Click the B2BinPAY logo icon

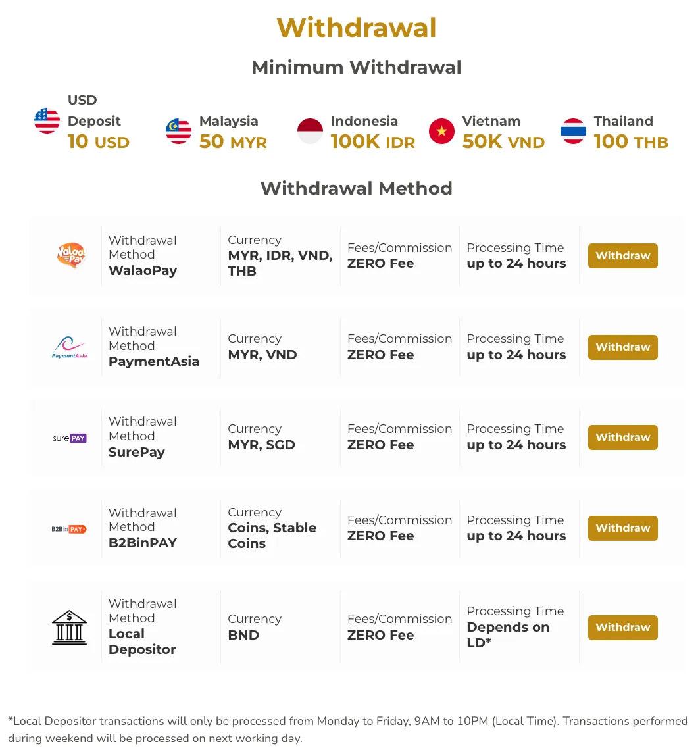68,529
